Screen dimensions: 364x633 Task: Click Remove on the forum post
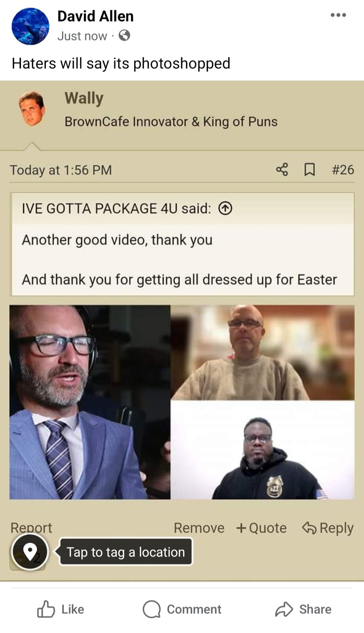click(199, 528)
